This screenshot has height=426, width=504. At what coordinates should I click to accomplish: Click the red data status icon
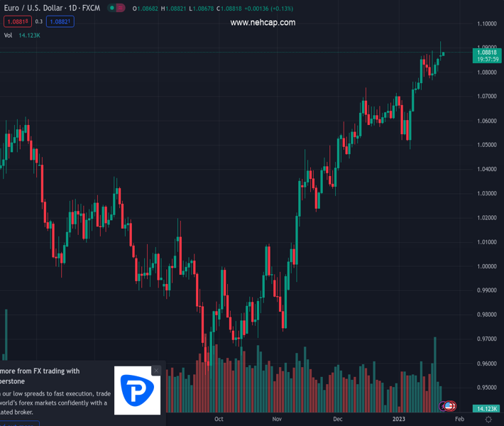pyautogui.click(x=119, y=8)
